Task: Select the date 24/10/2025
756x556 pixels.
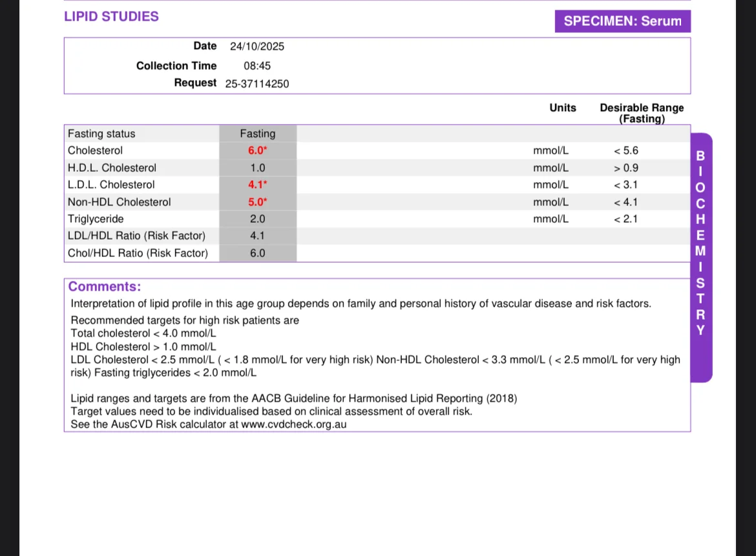Action: coord(257,46)
